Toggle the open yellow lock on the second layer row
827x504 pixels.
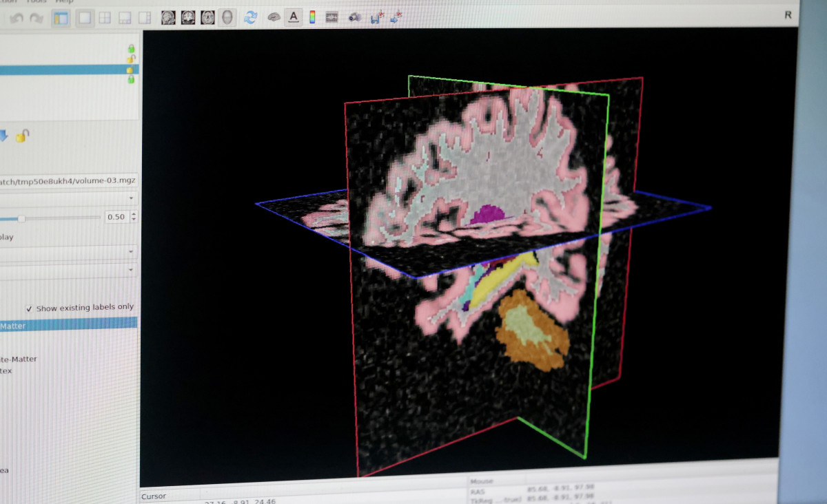coord(131,59)
